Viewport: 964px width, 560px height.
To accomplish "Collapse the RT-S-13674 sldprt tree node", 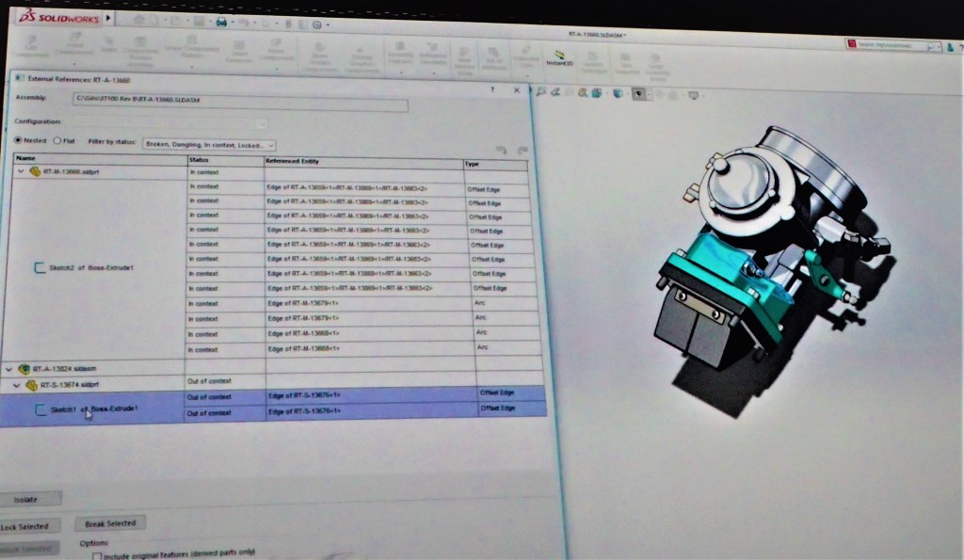I will pos(17,385).
